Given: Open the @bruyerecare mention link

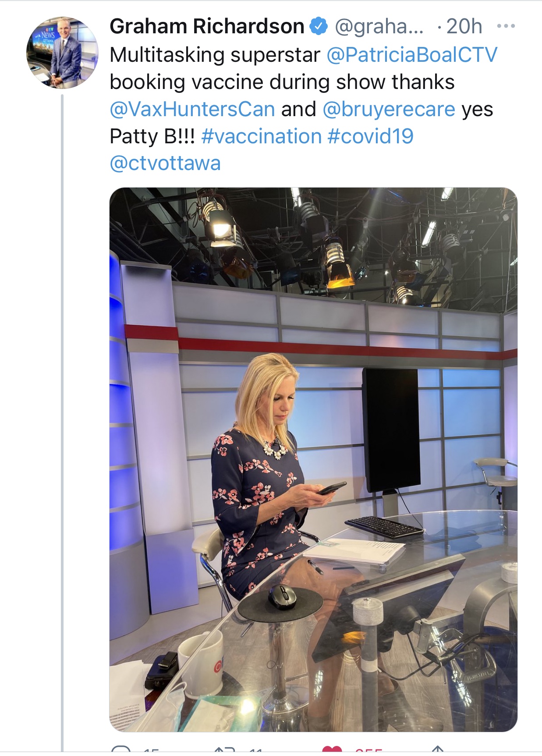Looking at the screenshot, I should [x=389, y=109].
